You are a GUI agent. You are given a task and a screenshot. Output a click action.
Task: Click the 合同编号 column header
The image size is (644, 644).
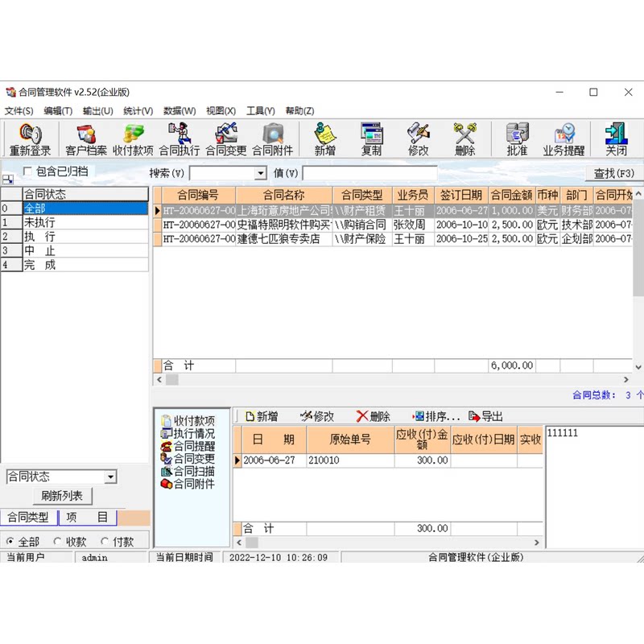tap(198, 195)
